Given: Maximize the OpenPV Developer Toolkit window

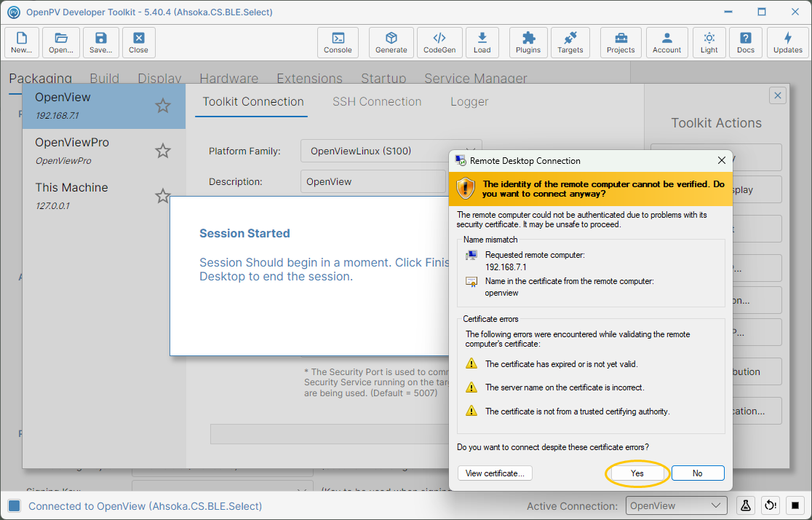Looking at the screenshot, I should [x=761, y=12].
